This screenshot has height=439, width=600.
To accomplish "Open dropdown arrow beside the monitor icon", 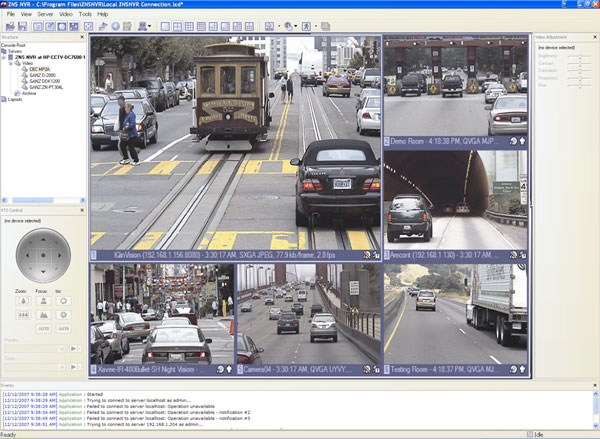I will pyautogui.click(x=279, y=26).
